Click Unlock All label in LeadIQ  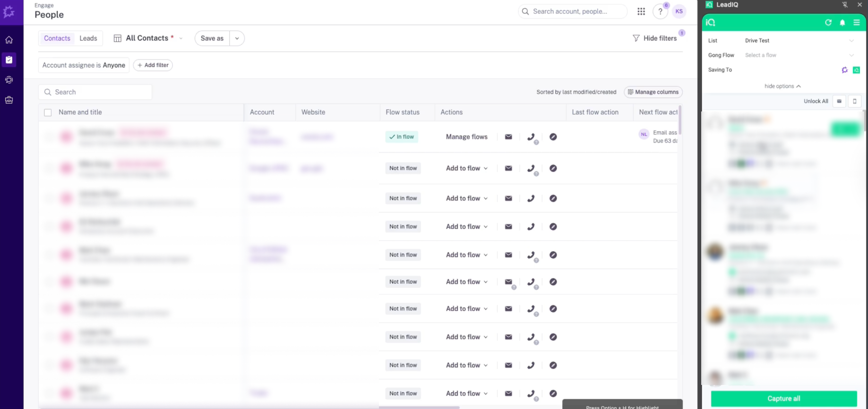click(816, 101)
